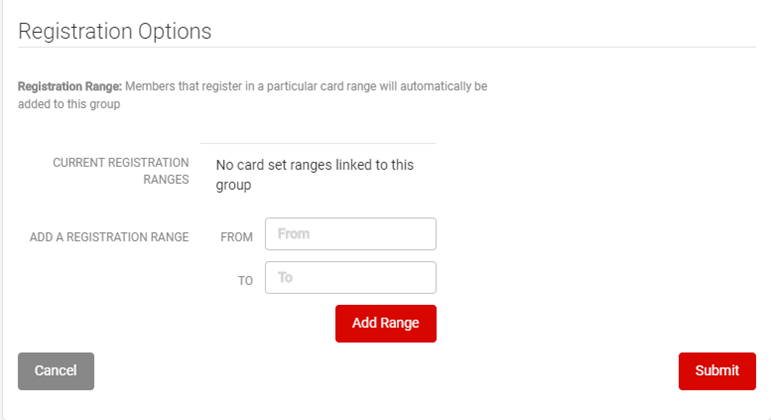Image resolution: width=771 pixels, height=420 pixels.
Task: Click the red Submit button
Action: click(717, 371)
